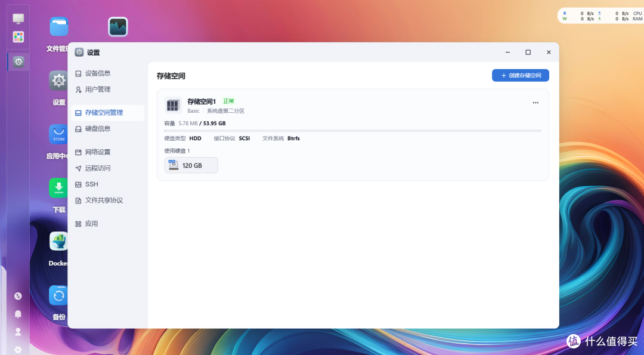This screenshot has height=355, width=644.
Task: Launch the App Store desktop icon
Action: point(58,134)
